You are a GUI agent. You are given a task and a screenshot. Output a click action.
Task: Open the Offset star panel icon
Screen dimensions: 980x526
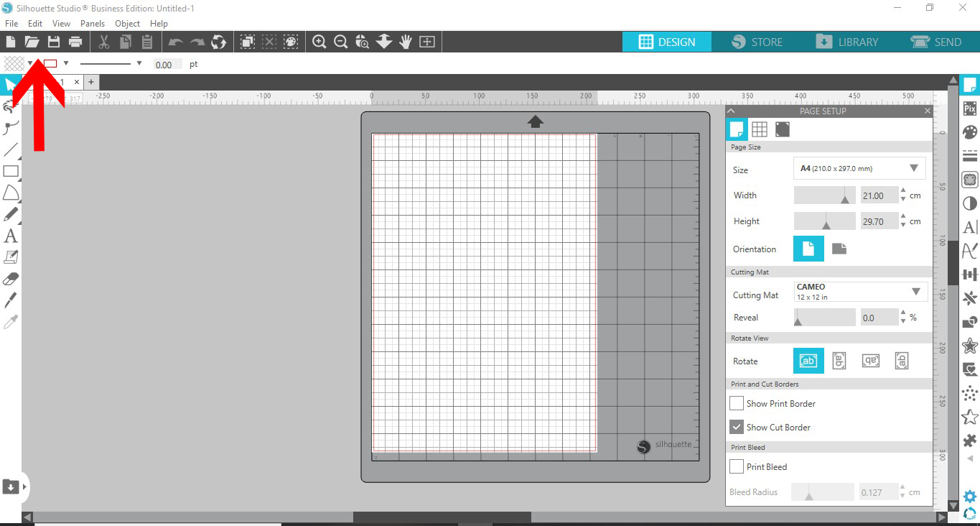[x=970, y=346]
